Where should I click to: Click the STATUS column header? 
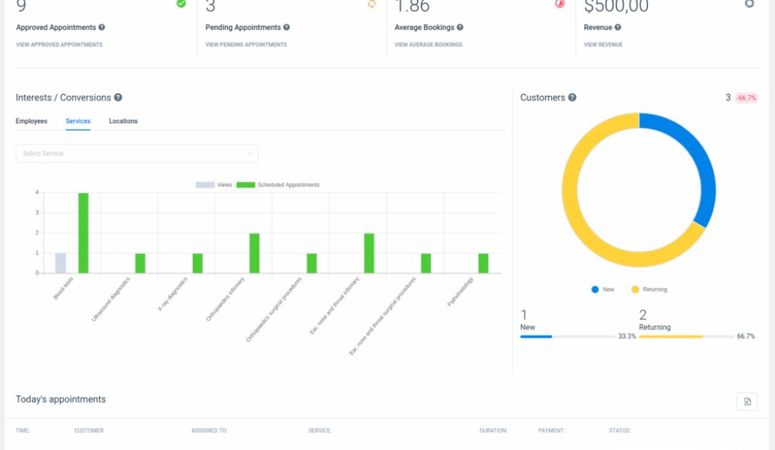point(620,431)
